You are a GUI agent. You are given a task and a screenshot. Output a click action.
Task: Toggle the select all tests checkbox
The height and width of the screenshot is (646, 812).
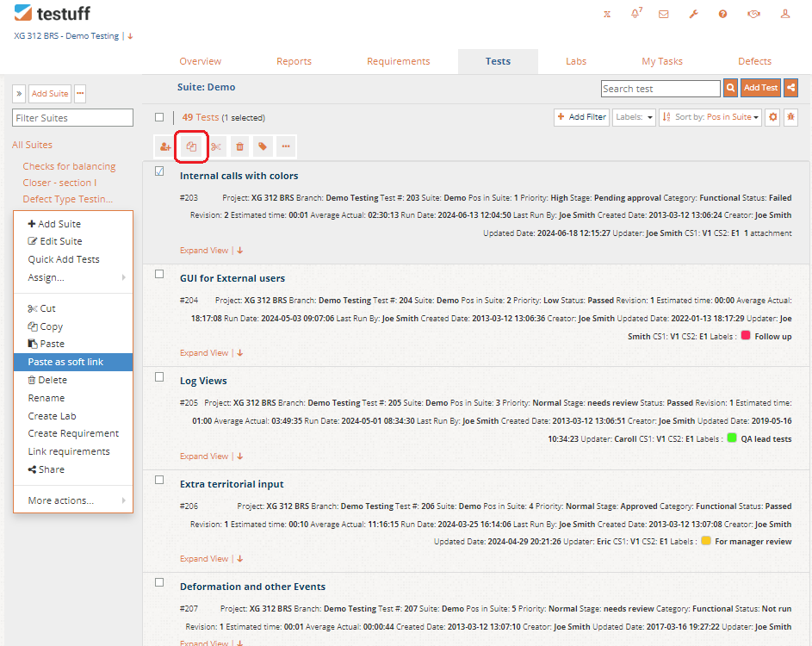point(159,117)
